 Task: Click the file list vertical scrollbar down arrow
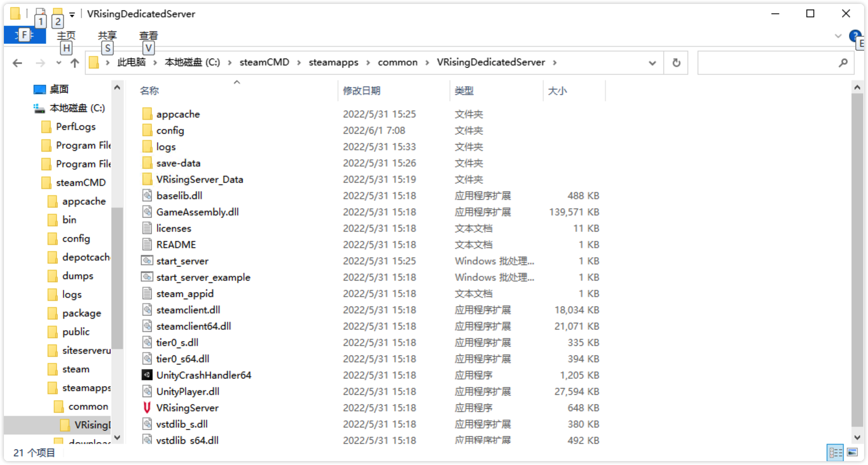(x=857, y=437)
